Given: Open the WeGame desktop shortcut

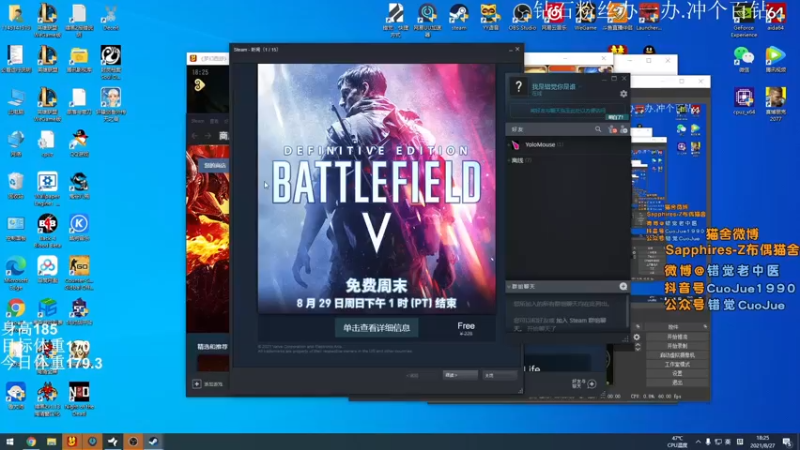Looking at the screenshot, I should 585,17.
